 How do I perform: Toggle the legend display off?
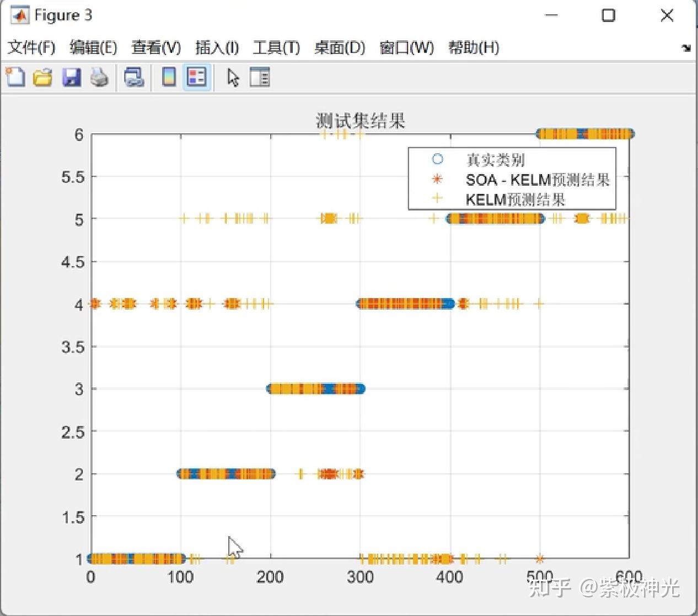(x=197, y=77)
